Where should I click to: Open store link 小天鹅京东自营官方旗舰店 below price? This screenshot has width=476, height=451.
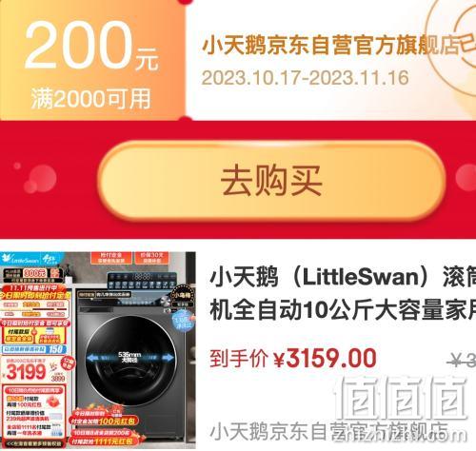coord(328,431)
